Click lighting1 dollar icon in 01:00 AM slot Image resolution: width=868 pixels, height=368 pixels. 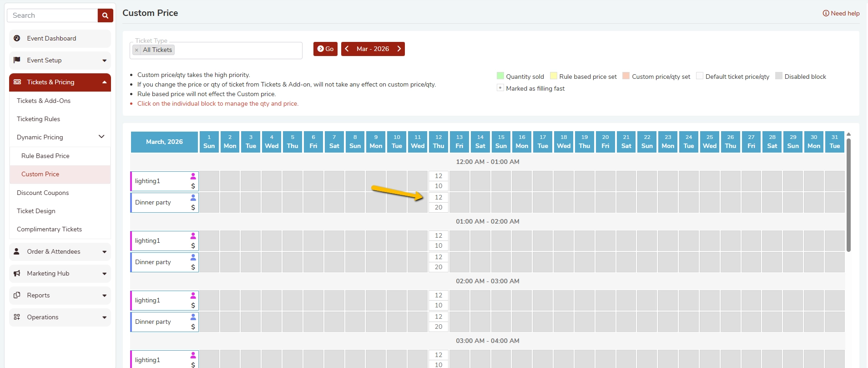pyautogui.click(x=193, y=245)
